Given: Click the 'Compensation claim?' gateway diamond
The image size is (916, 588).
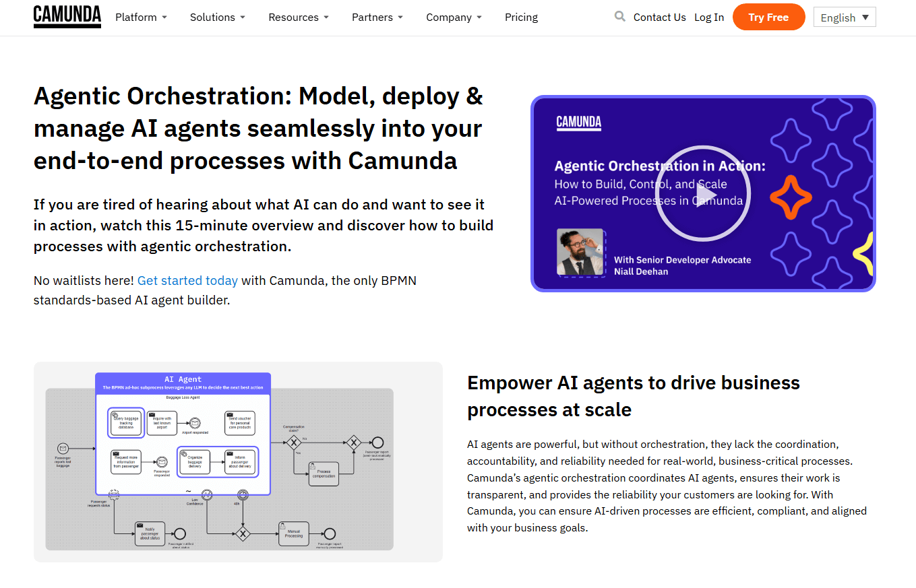Looking at the screenshot, I should coord(293,443).
